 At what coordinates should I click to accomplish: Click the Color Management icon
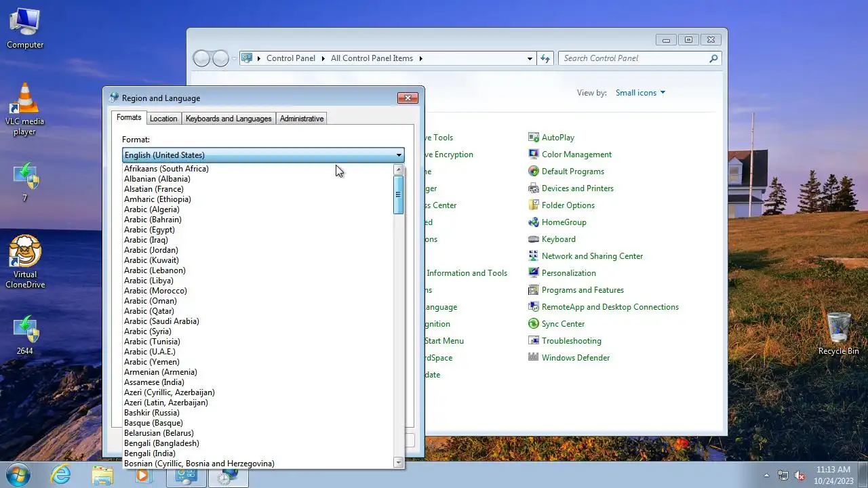click(534, 155)
